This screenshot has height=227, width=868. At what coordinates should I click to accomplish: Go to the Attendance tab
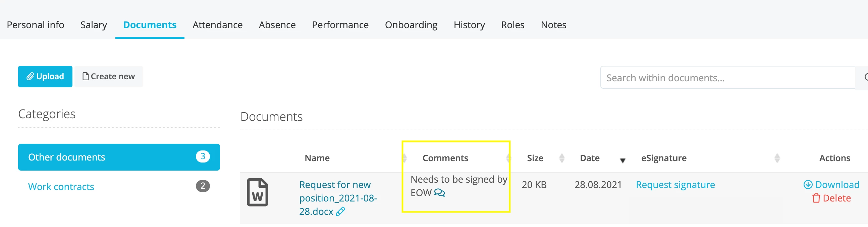tap(217, 25)
